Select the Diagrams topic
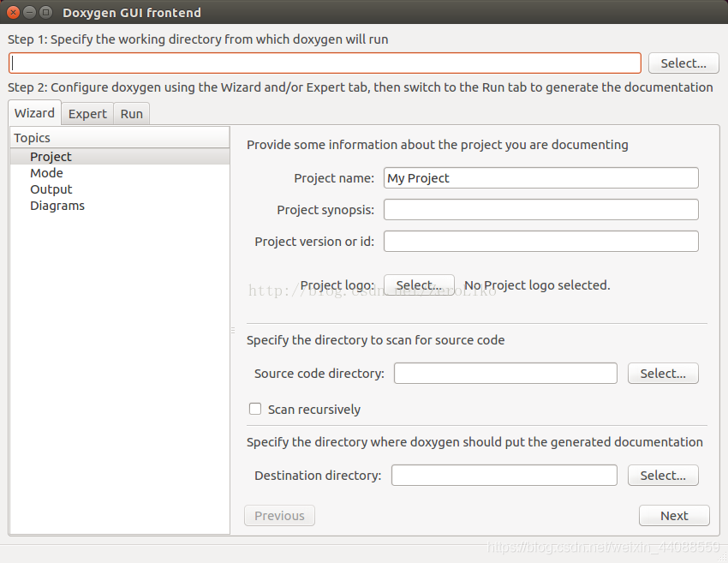The image size is (728, 563). 57,205
